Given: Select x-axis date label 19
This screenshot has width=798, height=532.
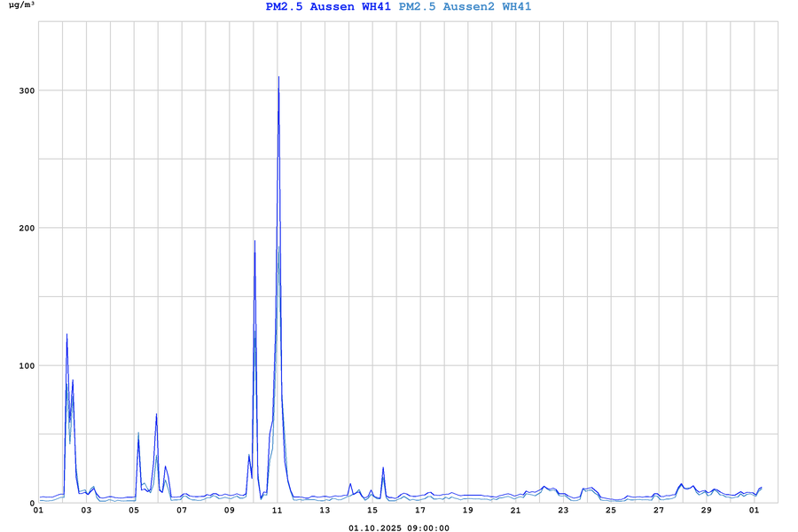Looking at the screenshot, I should point(468,511).
